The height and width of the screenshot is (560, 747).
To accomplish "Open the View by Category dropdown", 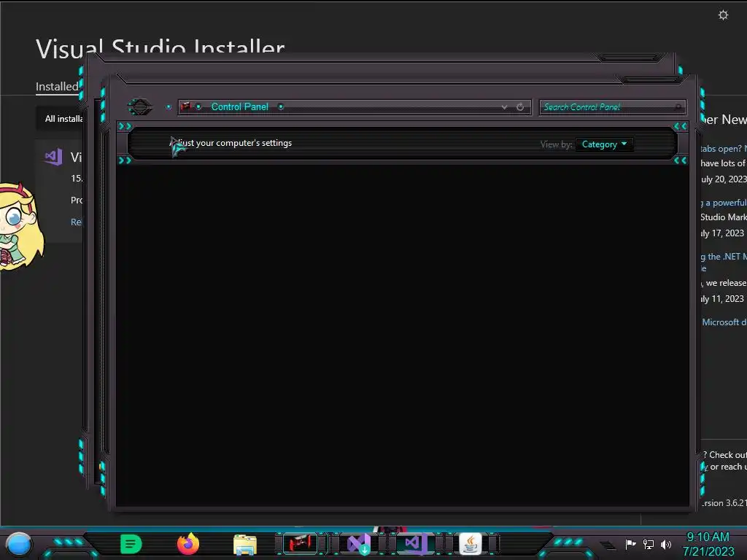I will [604, 144].
